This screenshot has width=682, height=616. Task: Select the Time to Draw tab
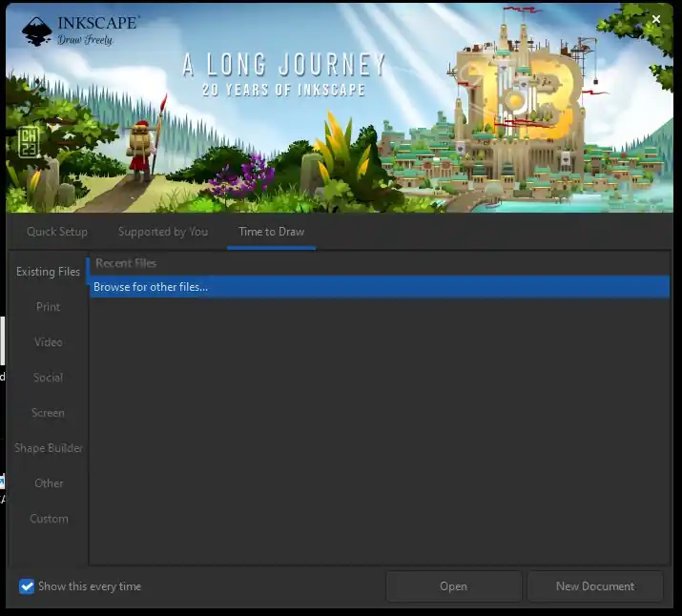[272, 232]
